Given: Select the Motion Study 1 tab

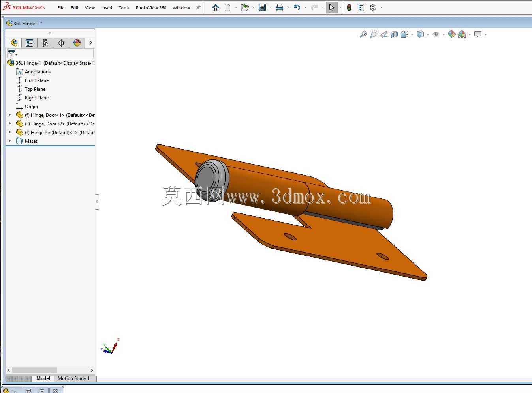Looking at the screenshot, I should click(x=73, y=378).
